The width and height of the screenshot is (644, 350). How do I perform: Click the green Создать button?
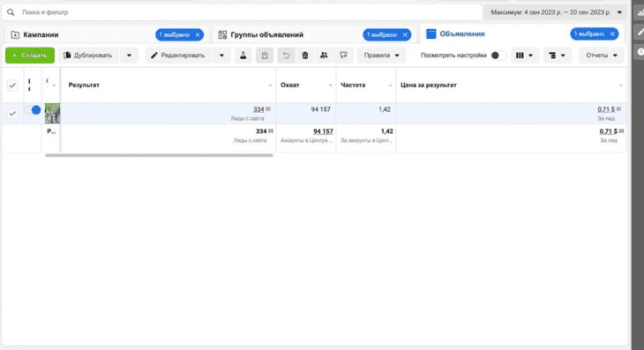[30, 56]
